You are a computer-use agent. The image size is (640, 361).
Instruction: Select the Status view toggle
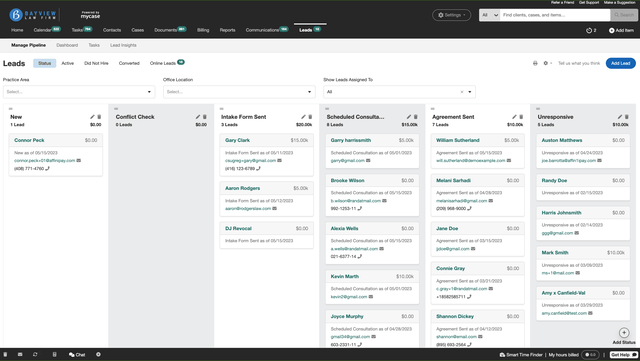[44, 63]
